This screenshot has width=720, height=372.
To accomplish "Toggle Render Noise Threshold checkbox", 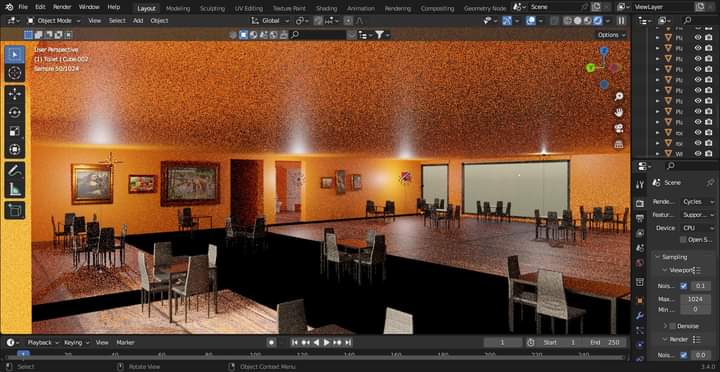I will pyautogui.click(x=684, y=355).
